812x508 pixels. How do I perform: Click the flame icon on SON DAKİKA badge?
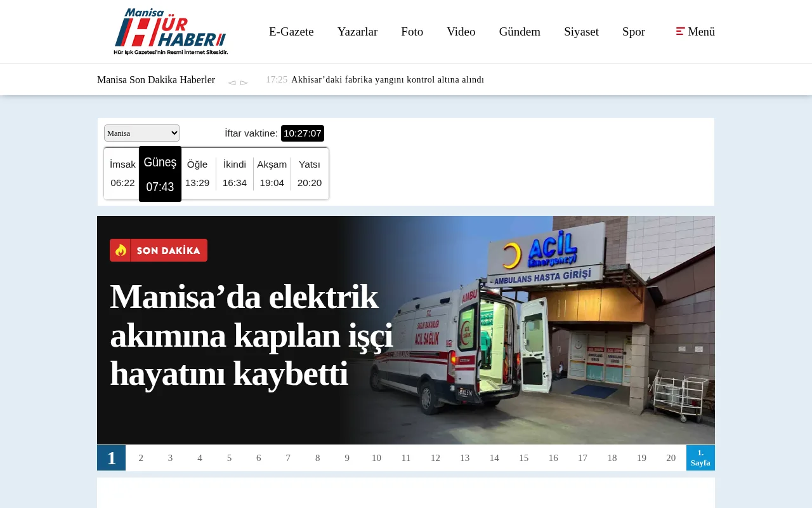tap(121, 250)
